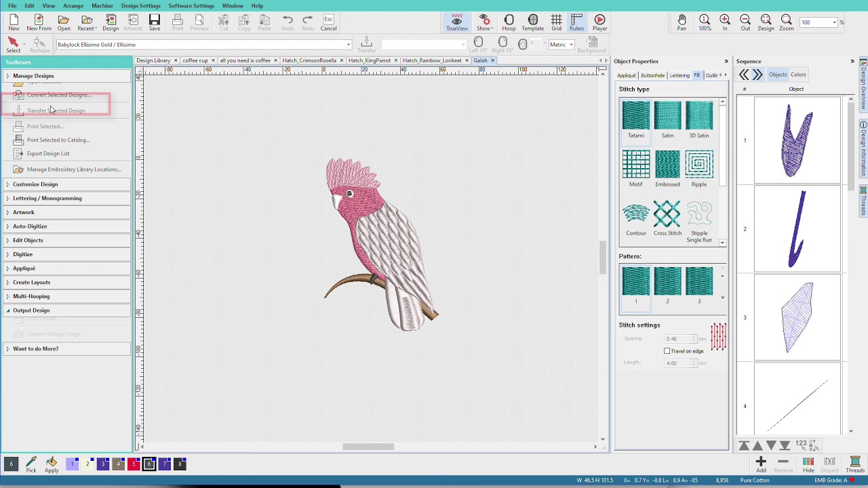868x488 pixels.
Task: Select color swatch 8 black
Action: [x=180, y=464]
